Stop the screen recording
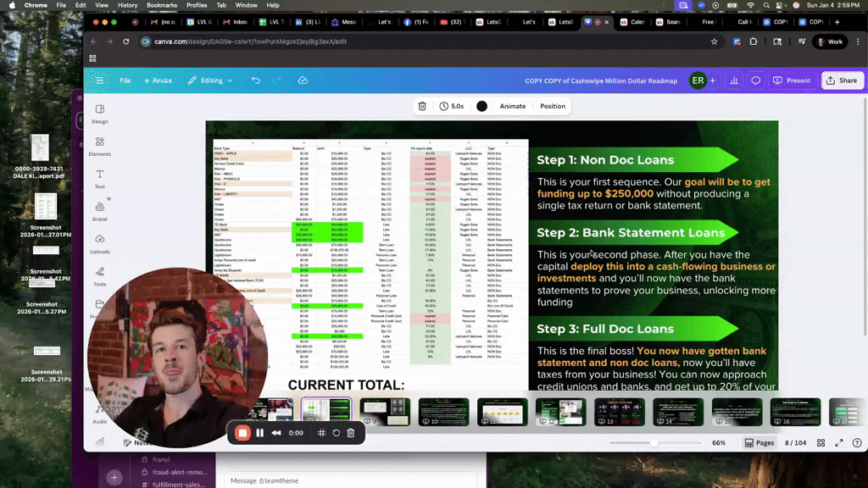The width and height of the screenshot is (868, 488). (242, 433)
